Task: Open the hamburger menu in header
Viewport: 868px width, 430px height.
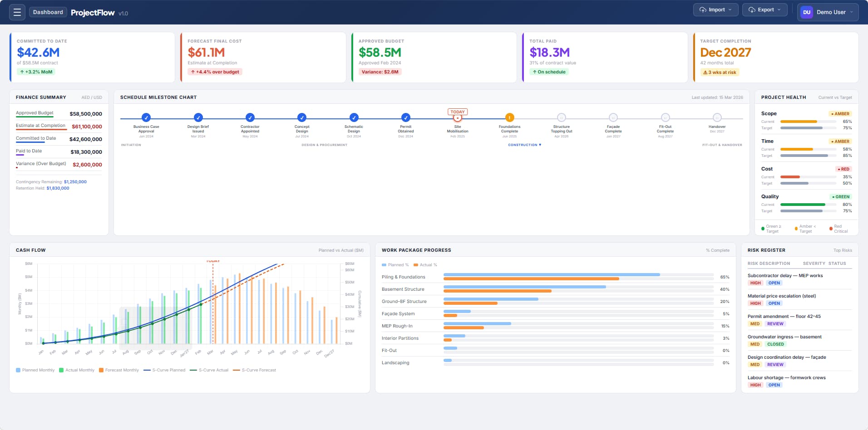Action: pos(17,12)
